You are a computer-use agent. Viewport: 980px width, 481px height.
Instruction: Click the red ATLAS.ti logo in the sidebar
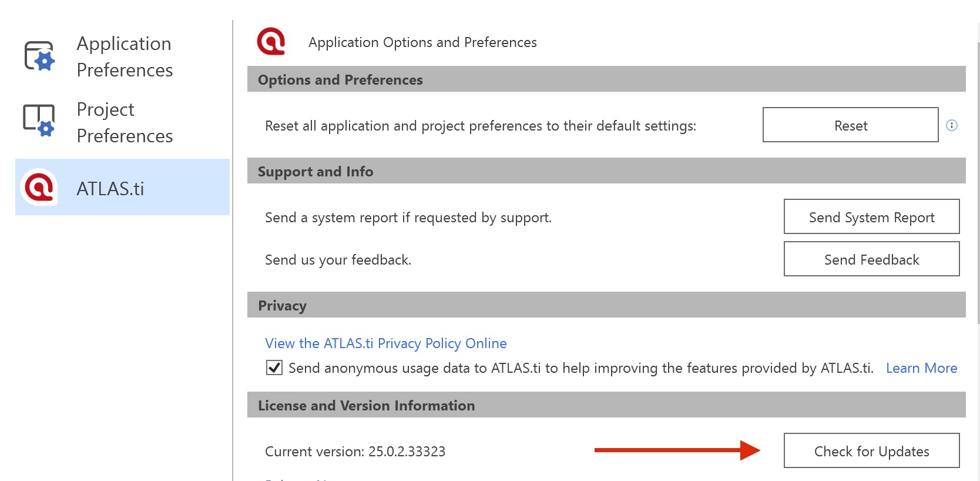39,188
